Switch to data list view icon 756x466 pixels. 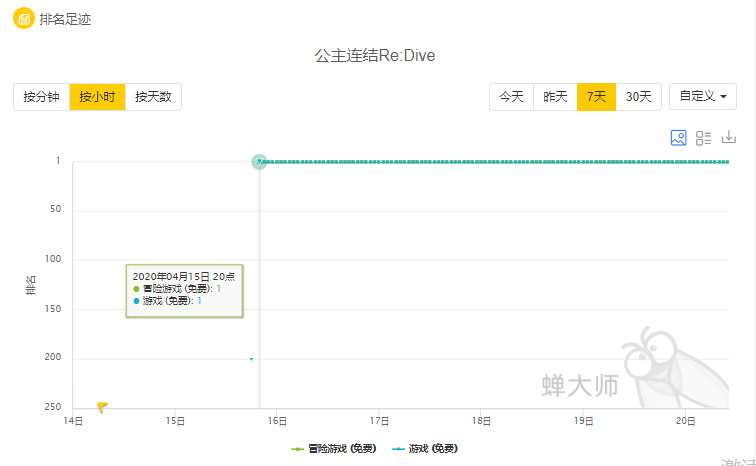[703, 138]
